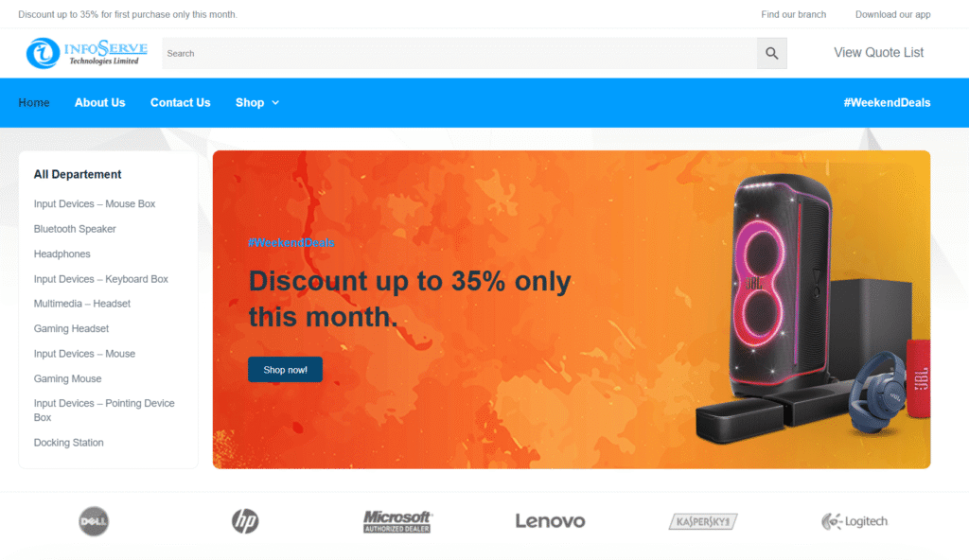Screen dimensions: 969x560
Task: Click the Shop now! button
Action: click(285, 370)
